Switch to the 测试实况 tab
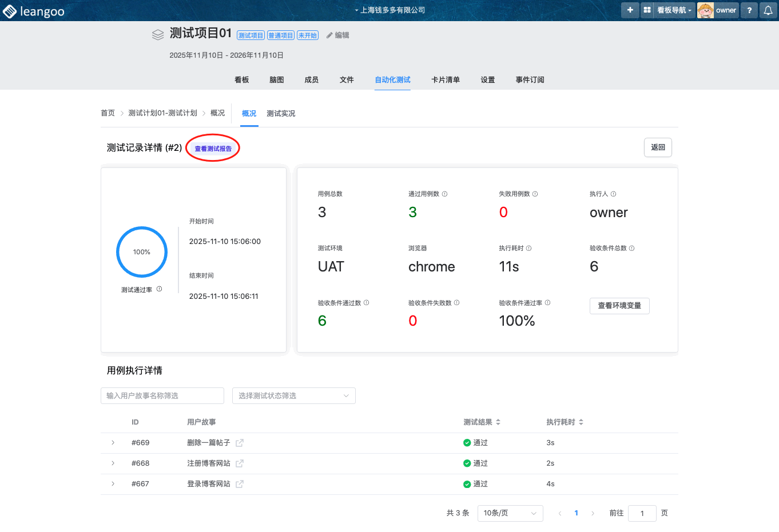Screen dimensions: 779x532 click(281, 114)
